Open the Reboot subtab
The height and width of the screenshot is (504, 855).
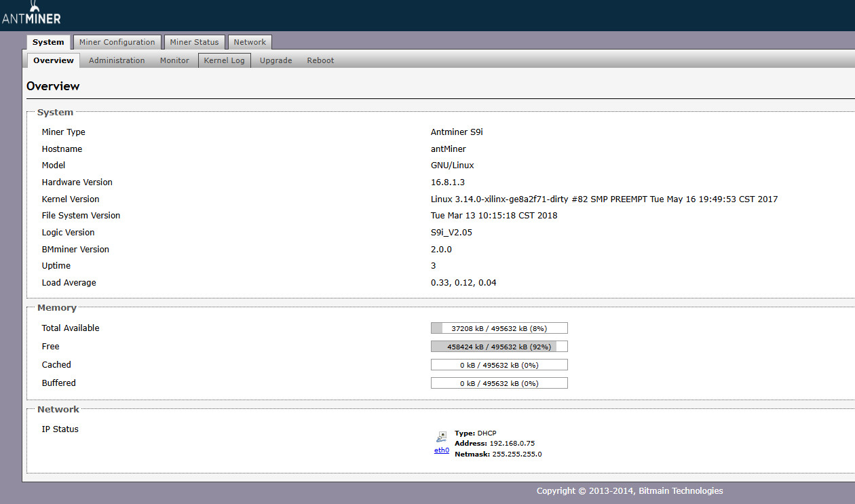coord(320,60)
